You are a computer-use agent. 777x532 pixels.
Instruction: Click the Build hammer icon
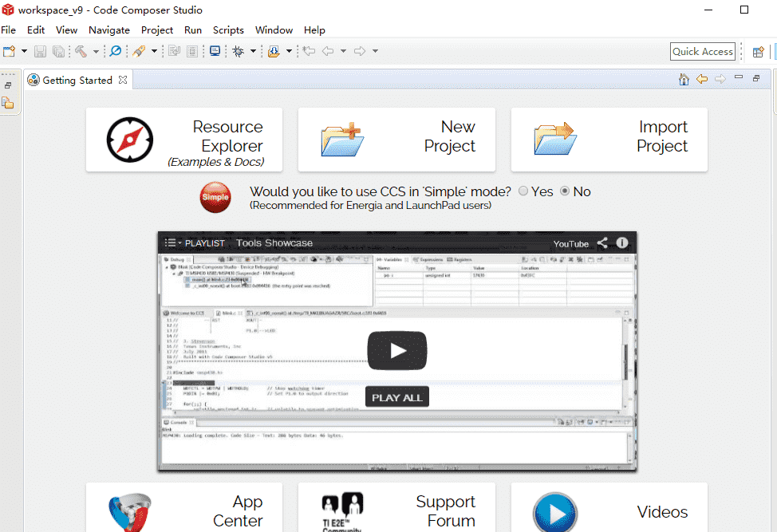click(81, 51)
